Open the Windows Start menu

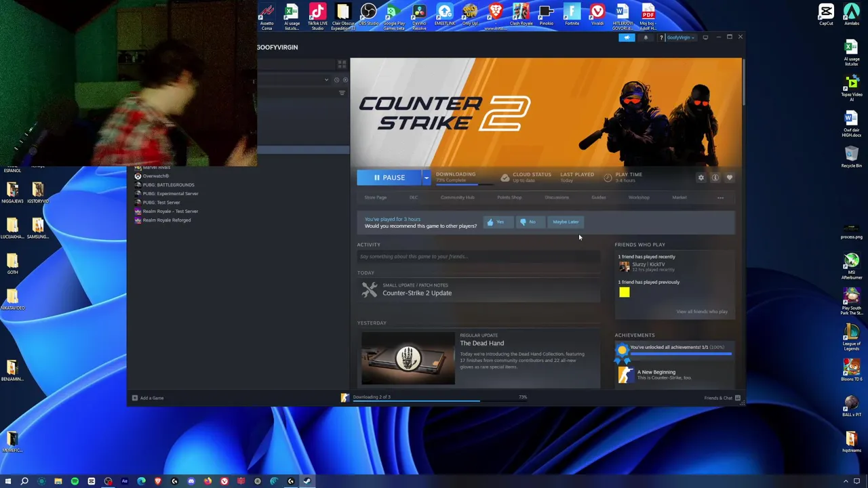click(8, 481)
